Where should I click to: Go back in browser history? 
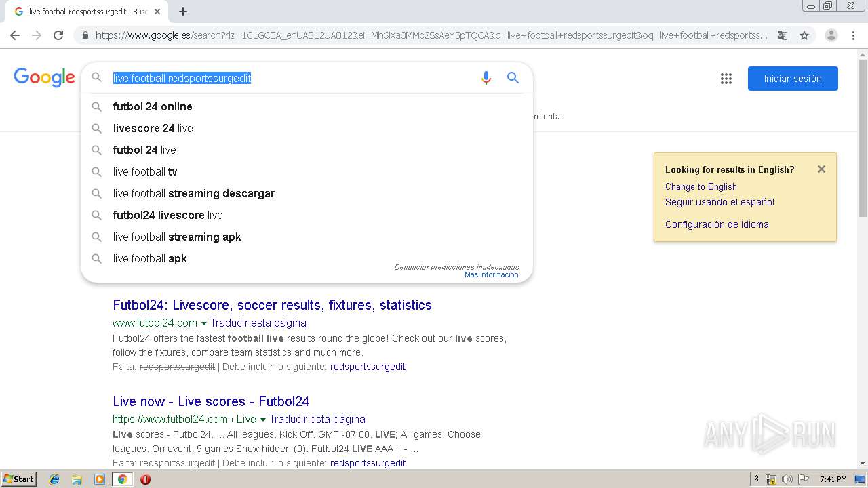coord(15,35)
